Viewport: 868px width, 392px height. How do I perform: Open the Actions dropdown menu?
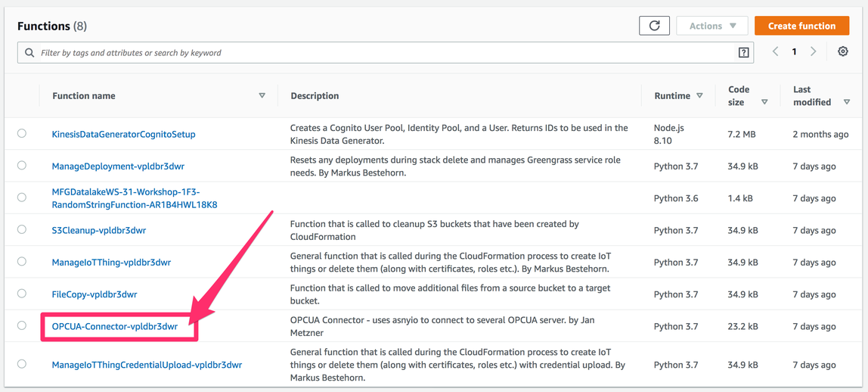(x=711, y=26)
